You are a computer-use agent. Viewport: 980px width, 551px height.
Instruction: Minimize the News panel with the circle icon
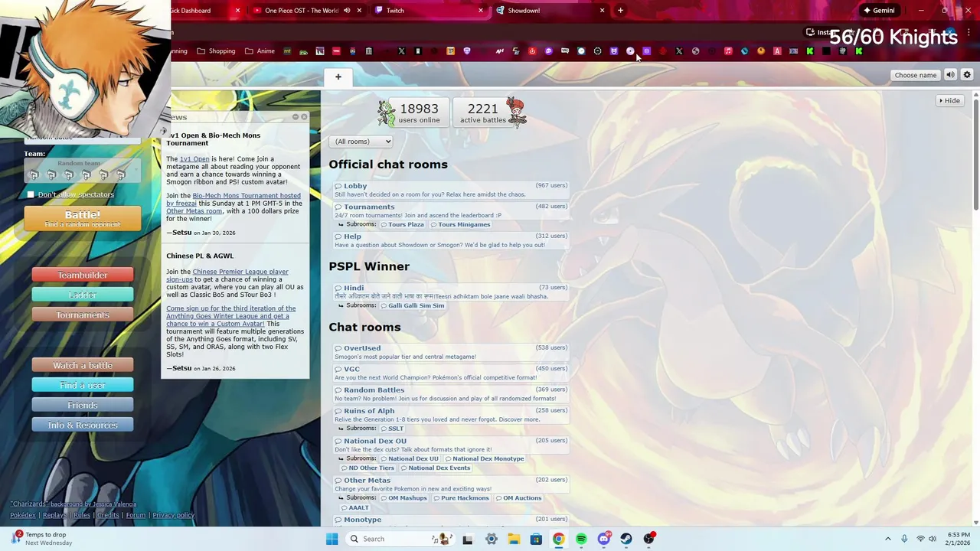click(296, 117)
